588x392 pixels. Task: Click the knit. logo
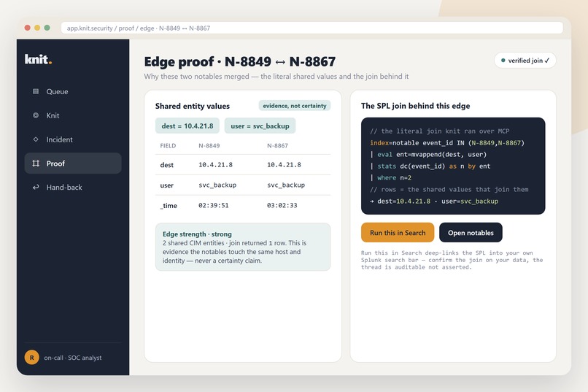(38, 59)
